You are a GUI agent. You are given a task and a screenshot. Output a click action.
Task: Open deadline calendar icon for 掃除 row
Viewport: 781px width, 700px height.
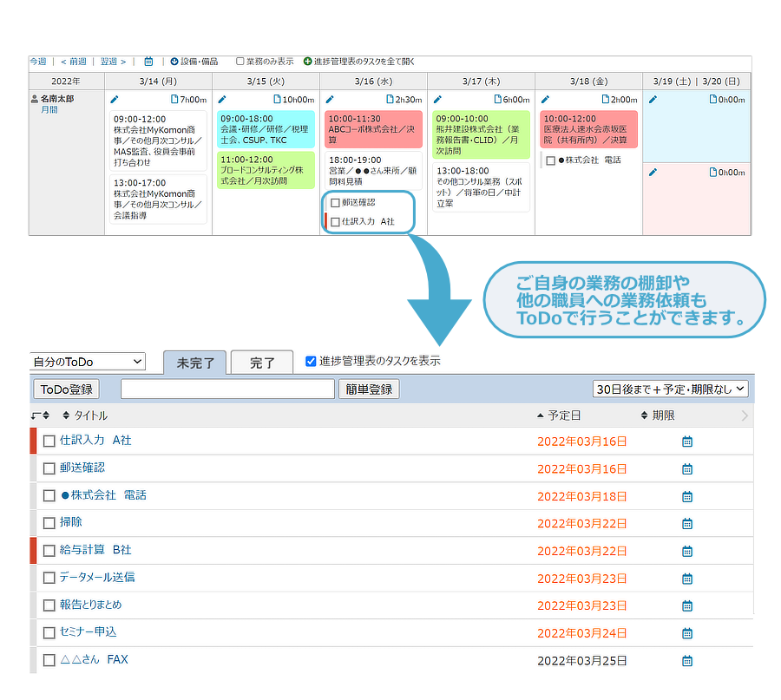point(686,524)
